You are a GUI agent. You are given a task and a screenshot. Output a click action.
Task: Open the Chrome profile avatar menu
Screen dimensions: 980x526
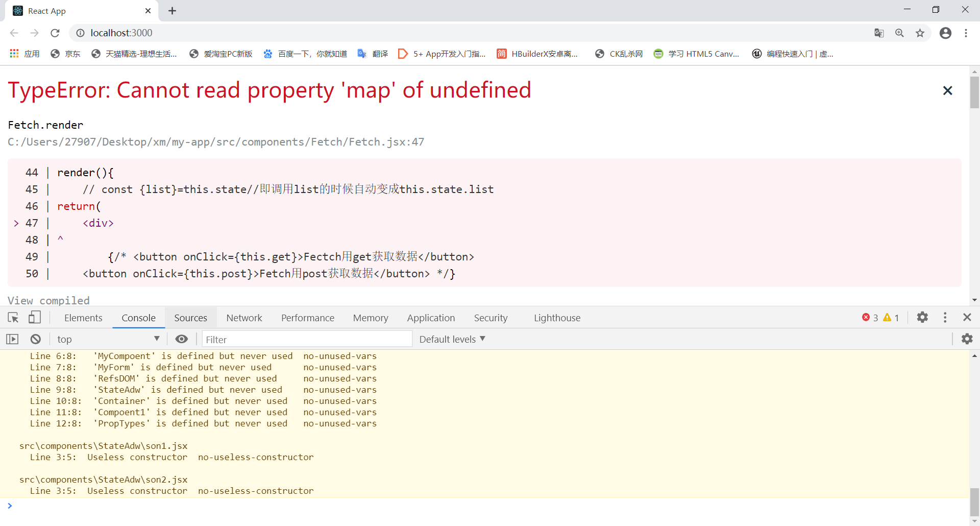[945, 33]
